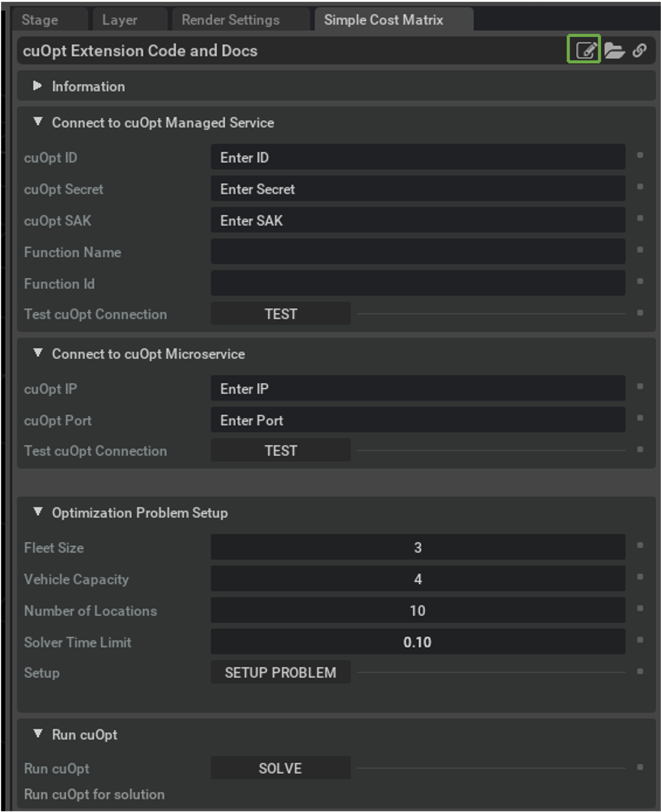Click the reset dot beside Function Name

(x=640, y=250)
